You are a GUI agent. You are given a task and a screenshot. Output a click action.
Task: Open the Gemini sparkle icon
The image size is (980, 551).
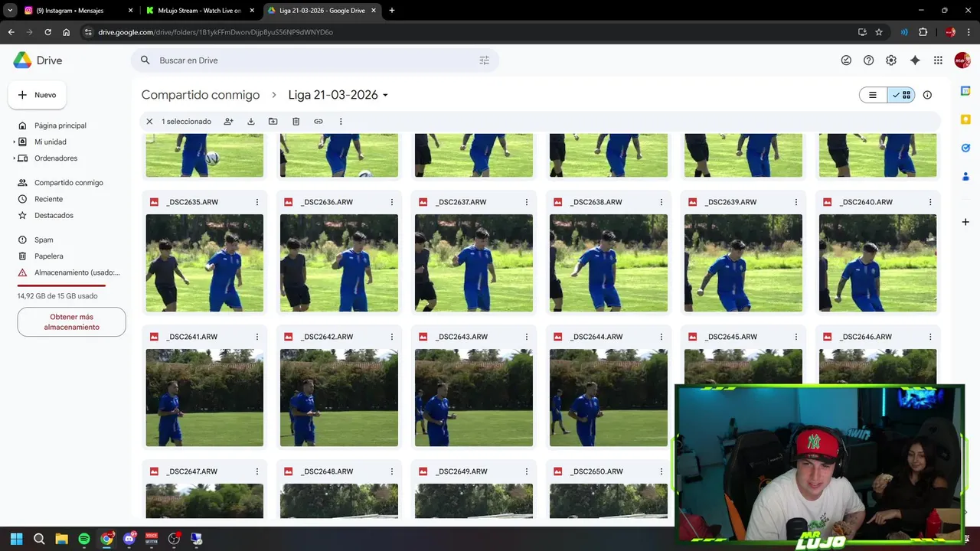[915, 60]
